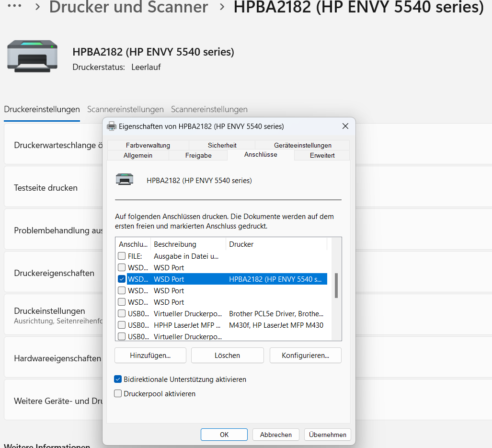Select the Anschlüsse tab
492x448 pixels.
(x=261, y=155)
